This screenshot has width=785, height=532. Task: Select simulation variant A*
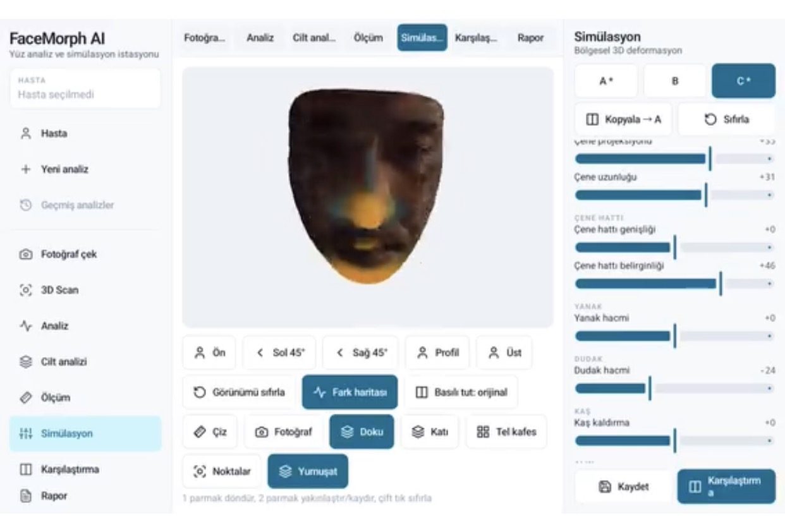pyautogui.click(x=606, y=81)
